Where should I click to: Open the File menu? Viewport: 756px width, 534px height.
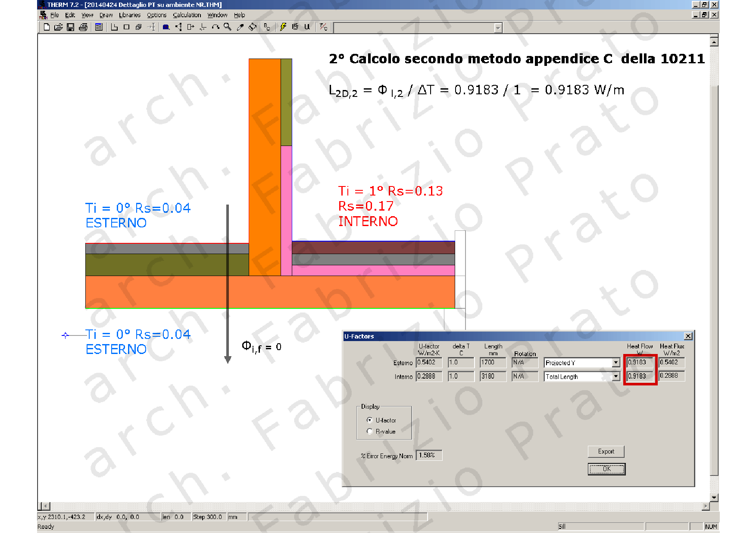54,15
